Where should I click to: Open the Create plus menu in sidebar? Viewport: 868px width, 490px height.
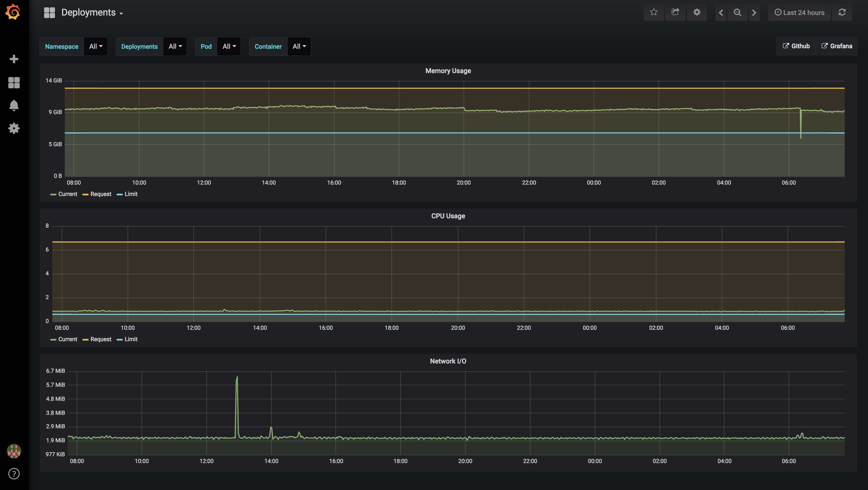(x=14, y=59)
